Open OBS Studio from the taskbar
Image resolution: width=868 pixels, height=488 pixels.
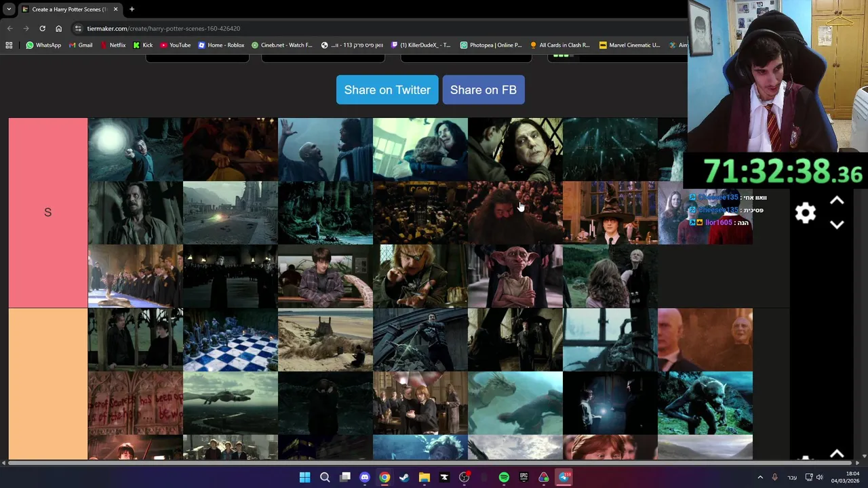[465, 477]
